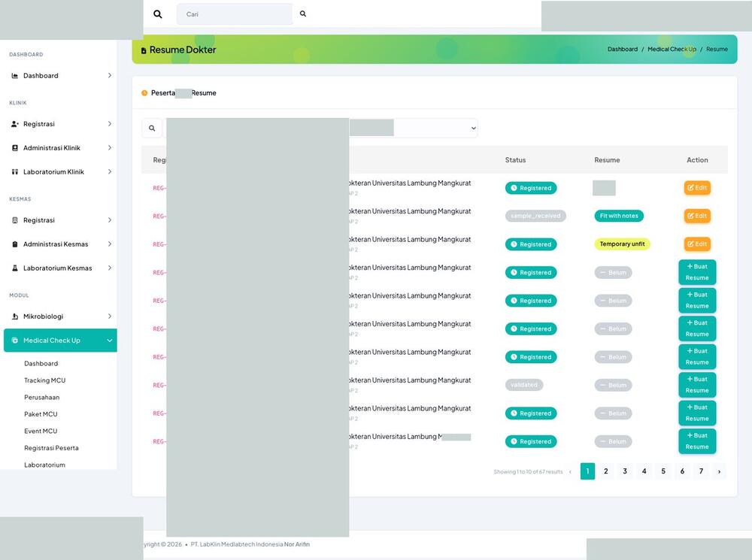Click the table filter search icon
The width and height of the screenshot is (752, 560).
point(152,128)
